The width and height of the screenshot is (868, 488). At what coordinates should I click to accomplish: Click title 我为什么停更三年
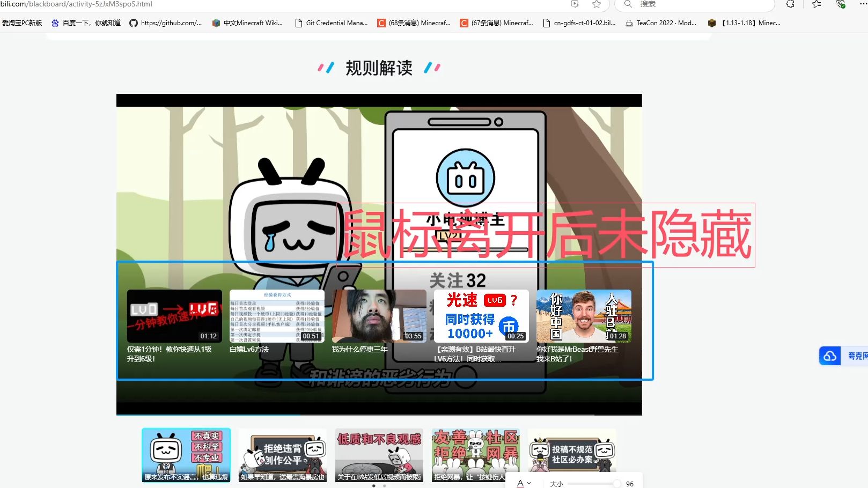(x=360, y=349)
